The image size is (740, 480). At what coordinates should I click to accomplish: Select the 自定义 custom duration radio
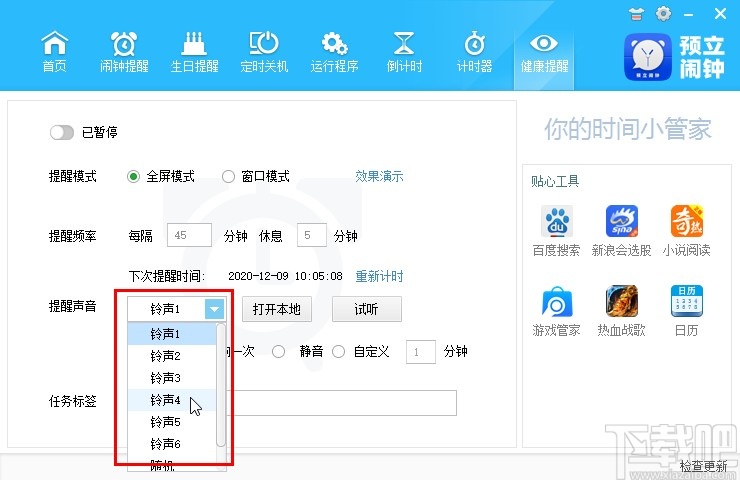(x=338, y=352)
